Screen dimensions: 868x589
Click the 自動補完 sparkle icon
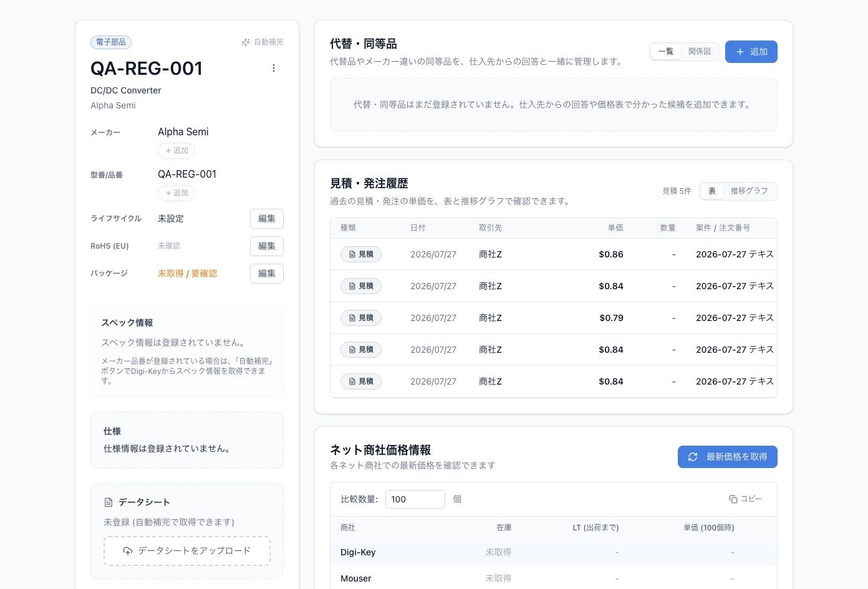246,42
